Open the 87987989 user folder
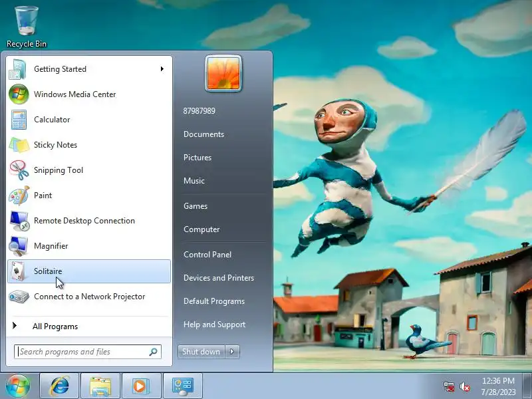 (x=199, y=111)
